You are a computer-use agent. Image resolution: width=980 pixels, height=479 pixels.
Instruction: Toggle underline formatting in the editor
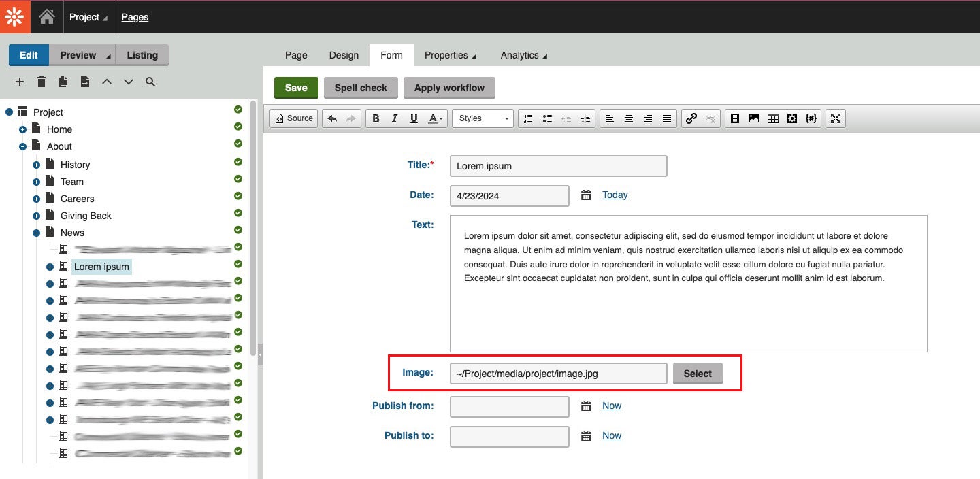pyautogui.click(x=414, y=118)
